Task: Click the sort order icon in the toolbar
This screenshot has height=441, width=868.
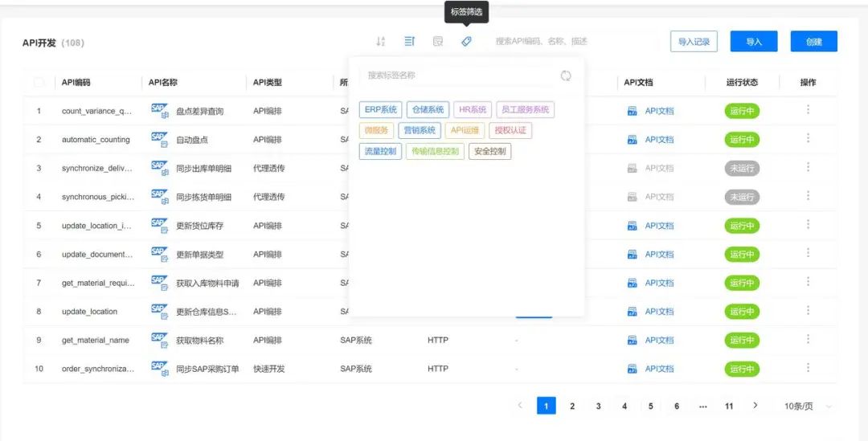Action: (380, 42)
